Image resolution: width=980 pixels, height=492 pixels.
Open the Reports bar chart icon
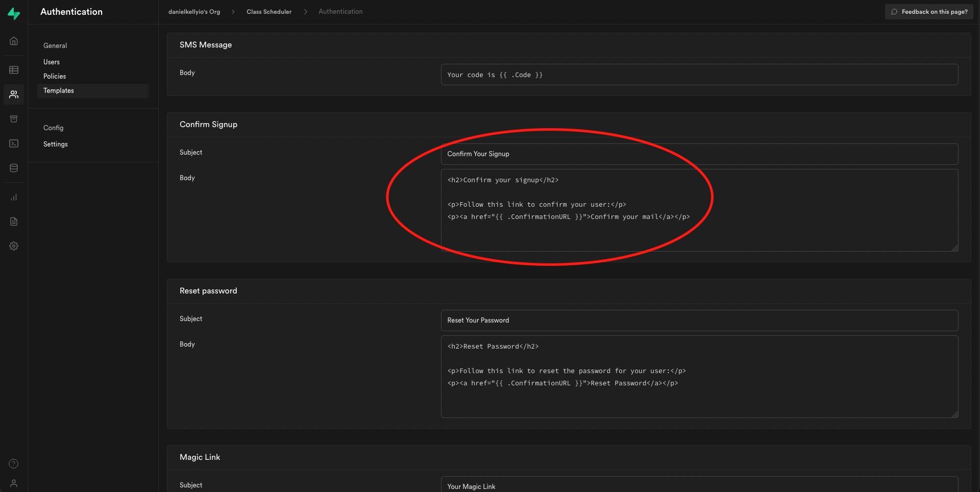click(x=14, y=197)
